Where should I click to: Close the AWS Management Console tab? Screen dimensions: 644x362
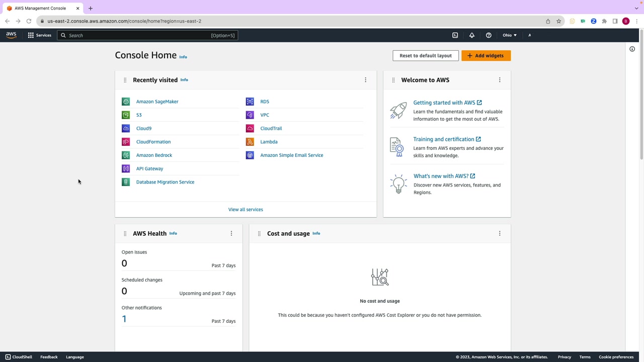tap(77, 9)
